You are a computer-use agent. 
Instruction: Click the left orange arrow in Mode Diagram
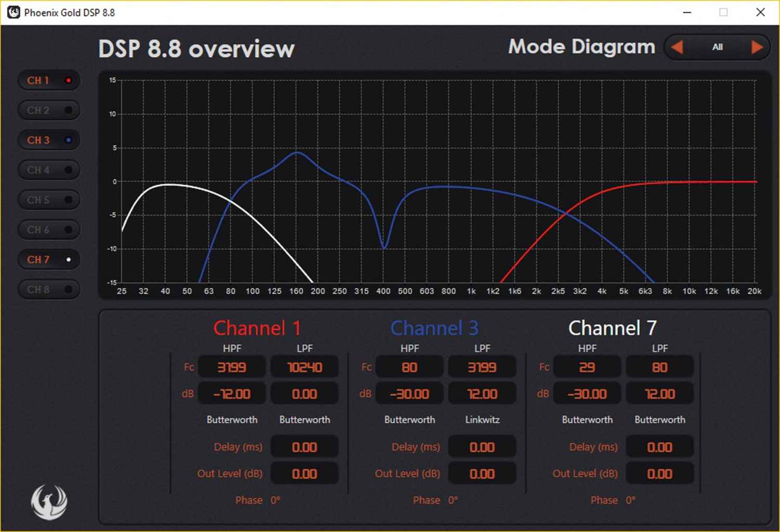click(x=677, y=47)
